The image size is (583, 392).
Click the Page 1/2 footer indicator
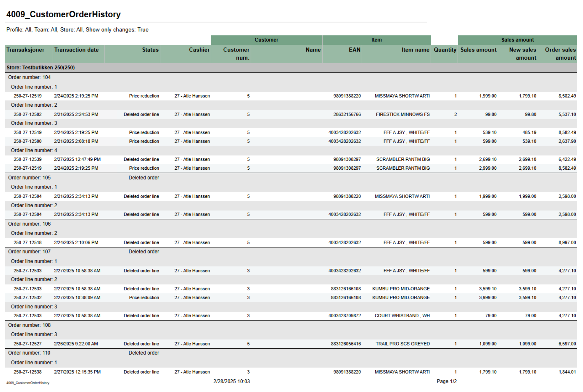[446, 381]
